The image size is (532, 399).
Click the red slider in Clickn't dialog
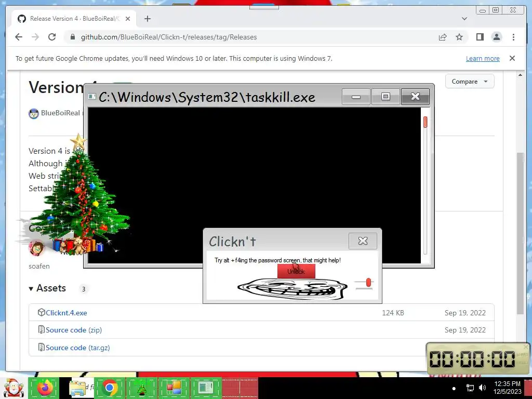click(x=368, y=282)
